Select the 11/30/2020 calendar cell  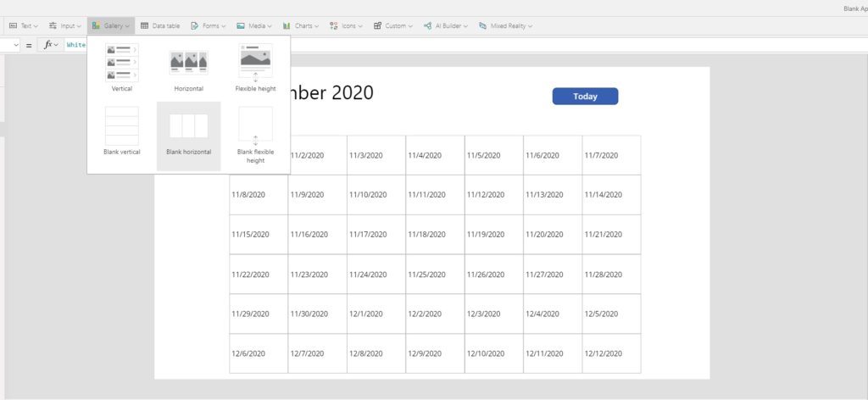pyautogui.click(x=318, y=314)
